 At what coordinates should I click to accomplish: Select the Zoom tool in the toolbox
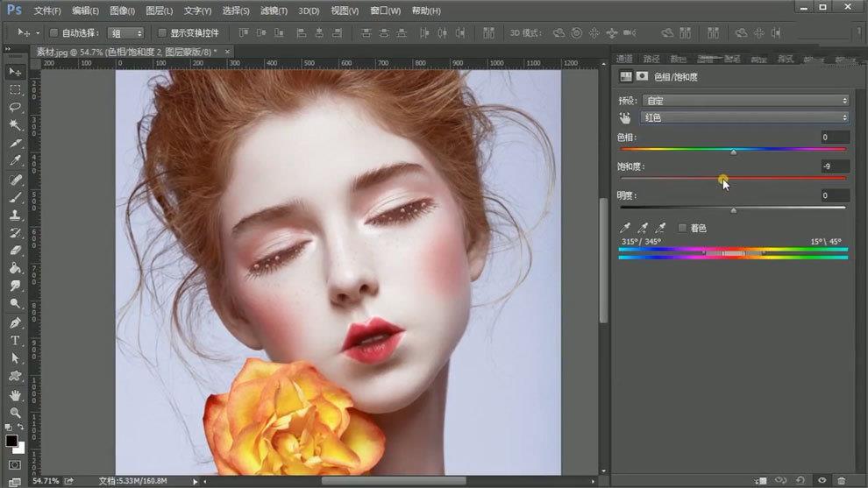coord(15,412)
